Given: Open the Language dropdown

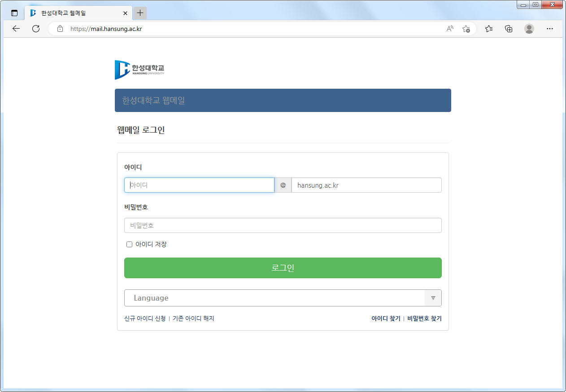Looking at the screenshot, I should [x=283, y=298].
